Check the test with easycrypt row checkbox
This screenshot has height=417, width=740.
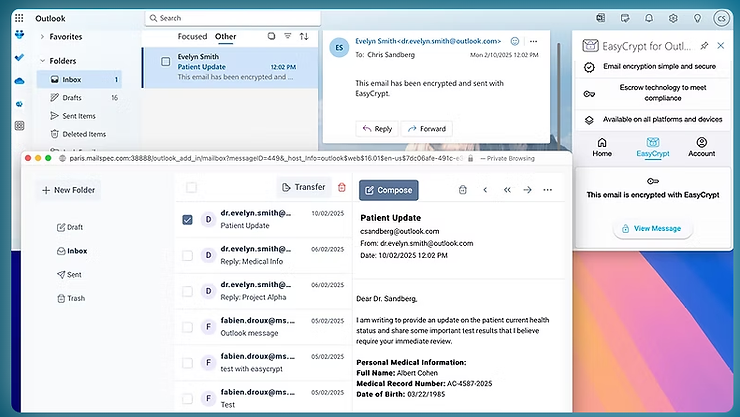pos(187,363)
